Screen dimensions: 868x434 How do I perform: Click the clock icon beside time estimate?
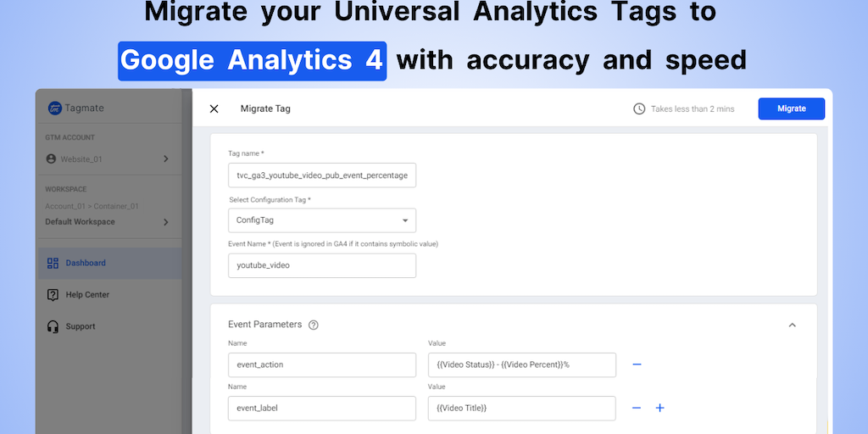(x=639, y=108)
